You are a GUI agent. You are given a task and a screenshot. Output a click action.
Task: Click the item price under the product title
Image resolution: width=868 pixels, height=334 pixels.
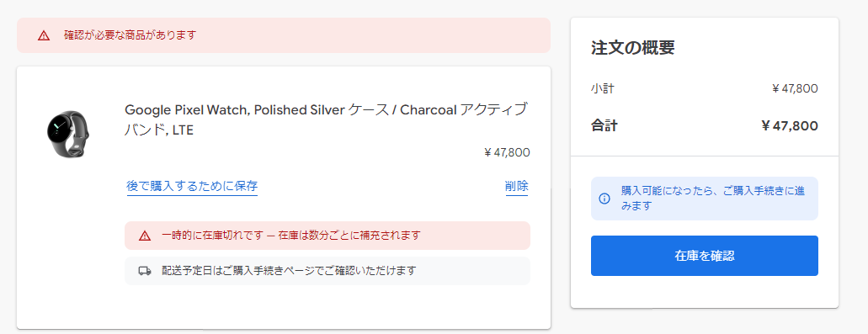click(507, 152)
